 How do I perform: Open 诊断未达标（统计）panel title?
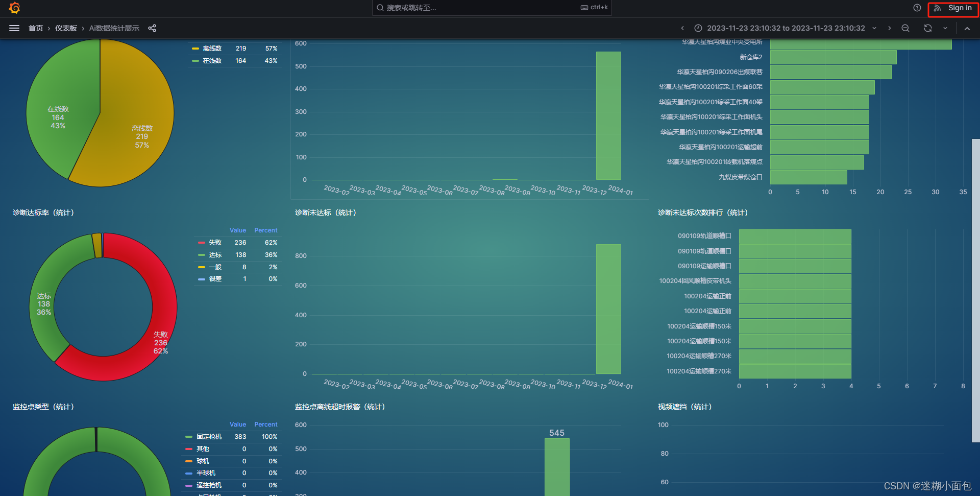pyautogui.click(x=326, y=212)
